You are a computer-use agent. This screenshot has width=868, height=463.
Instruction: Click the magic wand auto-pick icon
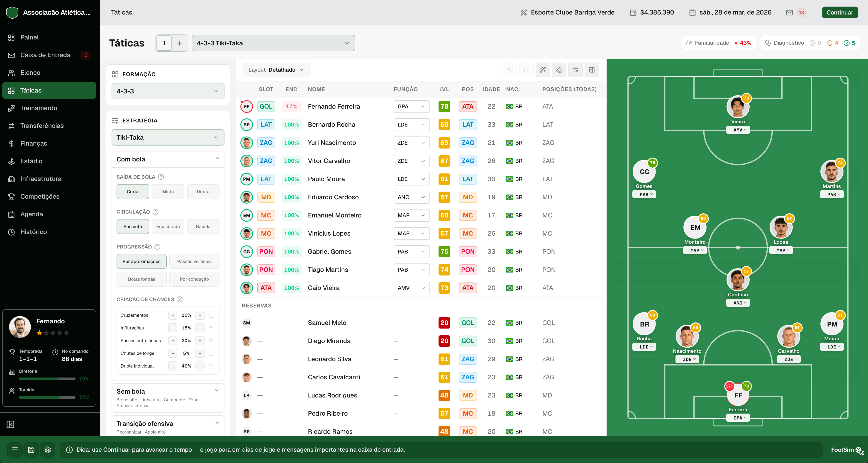542,70
